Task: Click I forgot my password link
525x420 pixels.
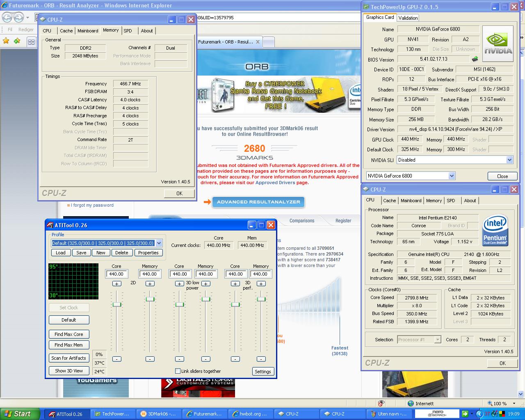Action: [93, 205]
